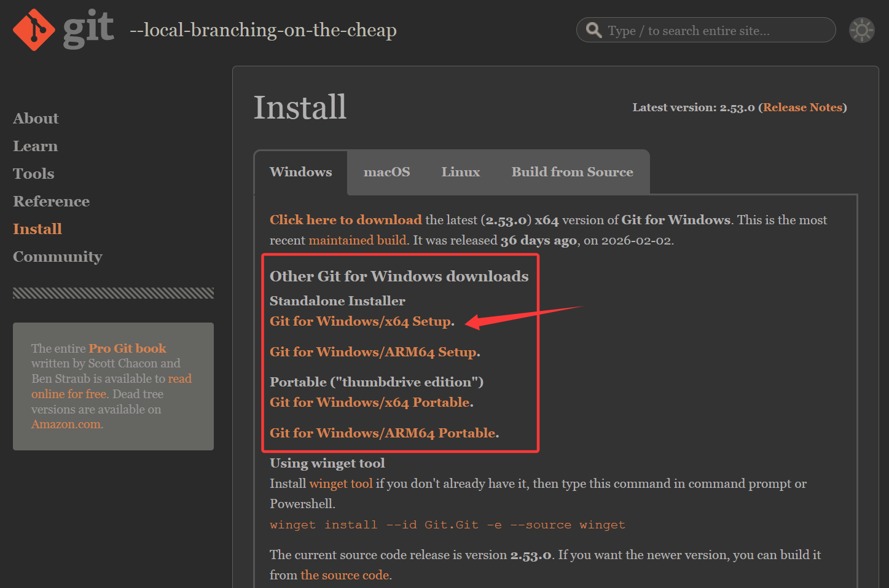This screenshot has width=889, height=588.
Task: Go to Learn in the sidebar
Action: pyautogui.click(x=35, y=146)
